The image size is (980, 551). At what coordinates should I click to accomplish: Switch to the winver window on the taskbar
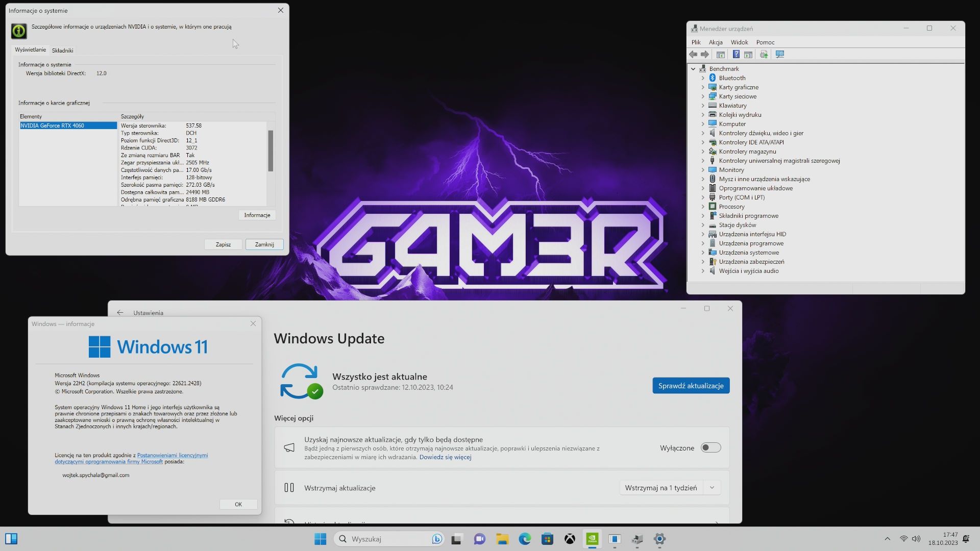615,539
